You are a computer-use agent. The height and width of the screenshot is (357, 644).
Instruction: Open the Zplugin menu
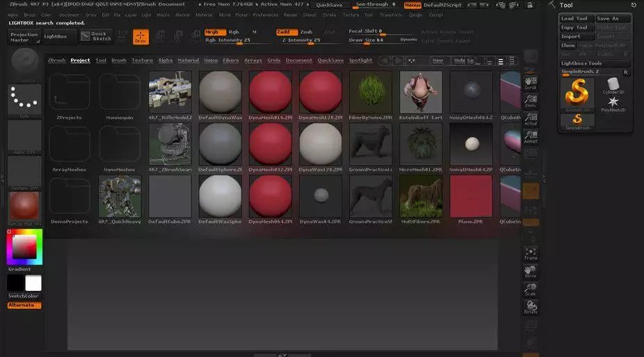(x=415, y=15)
